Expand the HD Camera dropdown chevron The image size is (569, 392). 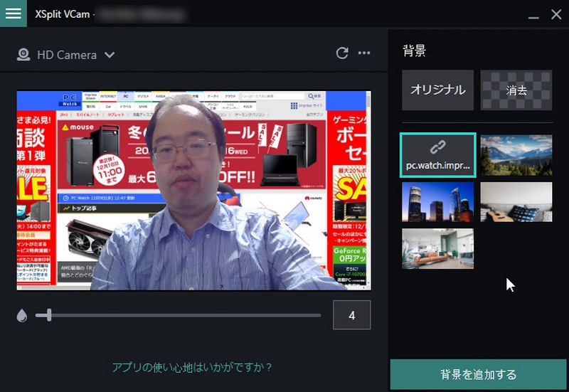tap(110, 55)
